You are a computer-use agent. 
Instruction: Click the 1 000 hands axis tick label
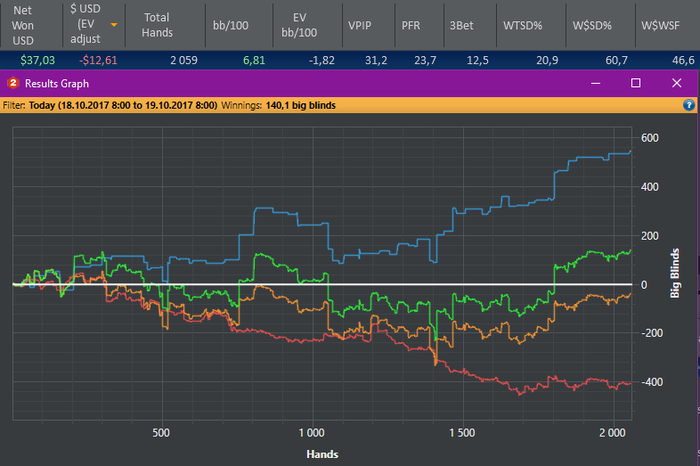(x=312, y=433)
